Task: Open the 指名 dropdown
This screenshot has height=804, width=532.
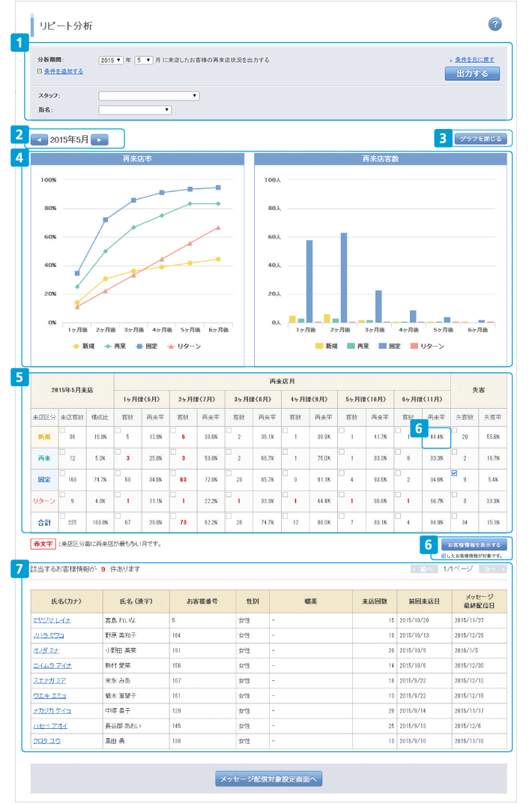Action: click(135, 110)
